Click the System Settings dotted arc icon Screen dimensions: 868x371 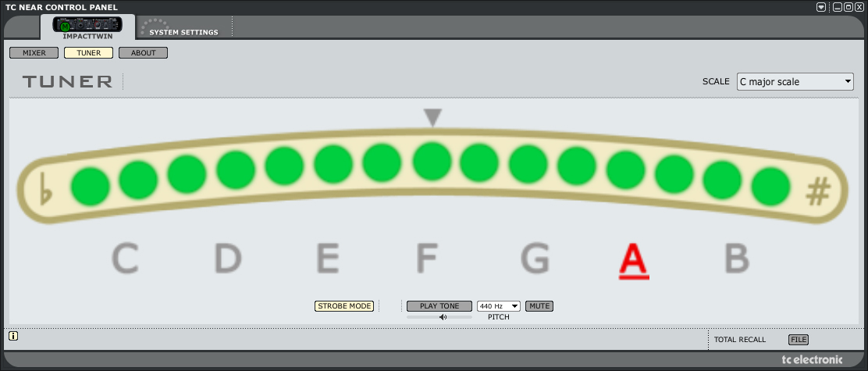click(153, 24)
